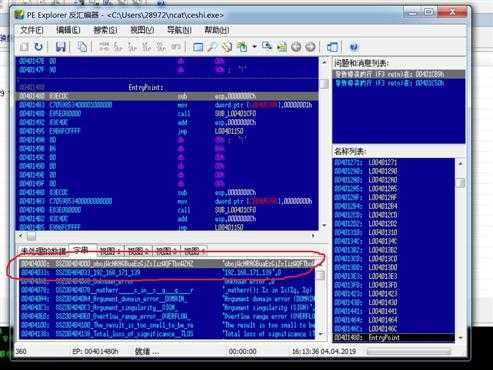Click the green hand navigation icon
This screenshot has height=370, width=493.
pyautogui.click(x=242, y=47)
